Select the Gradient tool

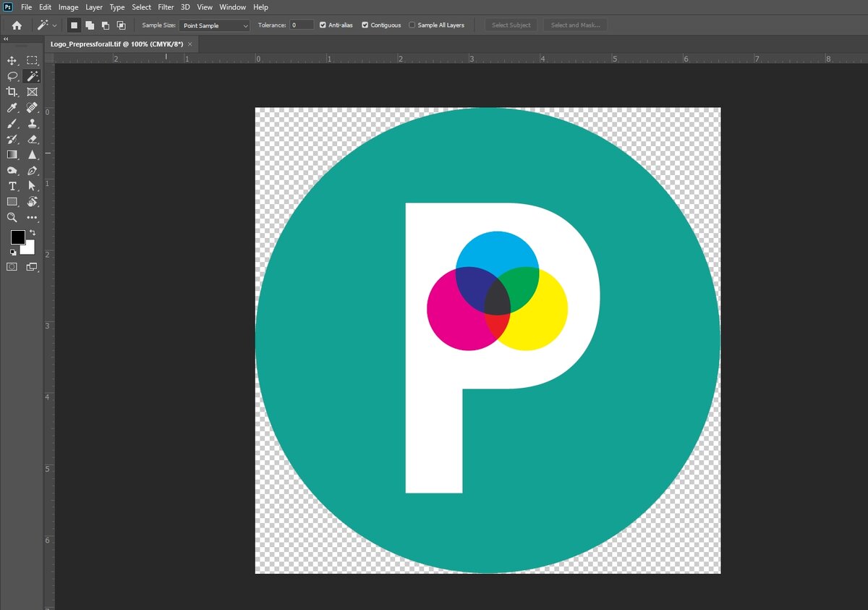(12, 154)
